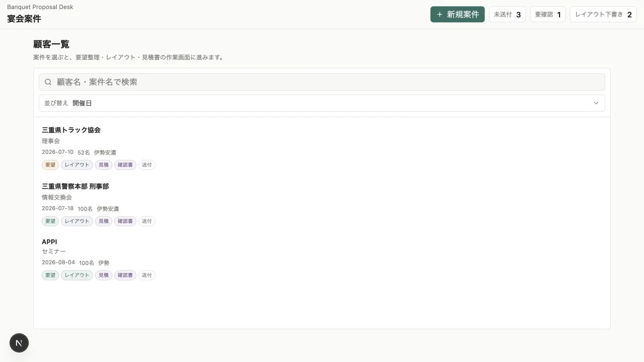Focus the 顧客名・案件名で検索 field
The height and width of the screenshot is (362, 644).
322,82
